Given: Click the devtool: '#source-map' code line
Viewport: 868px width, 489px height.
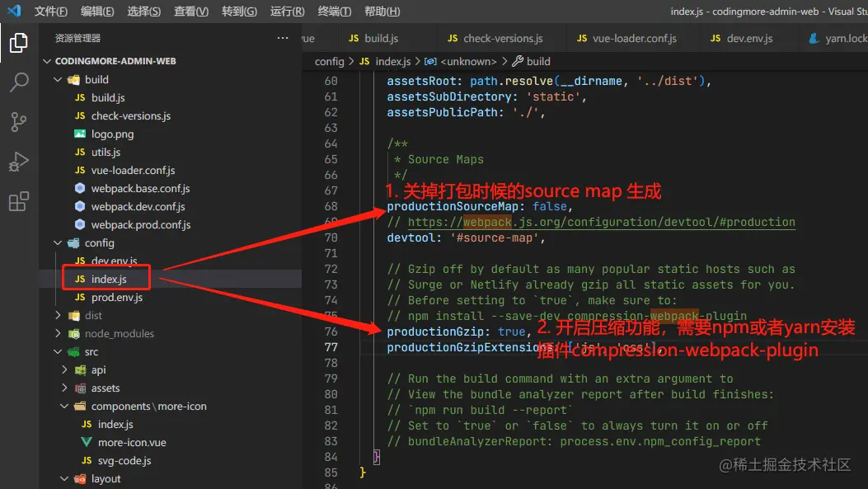Looking at the screenshot, I should point(466,237).
